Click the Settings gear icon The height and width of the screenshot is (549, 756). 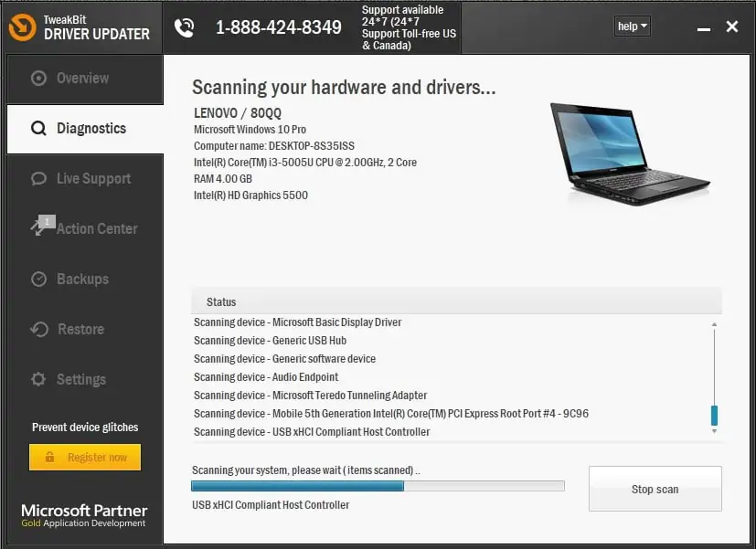pos(38,379)
